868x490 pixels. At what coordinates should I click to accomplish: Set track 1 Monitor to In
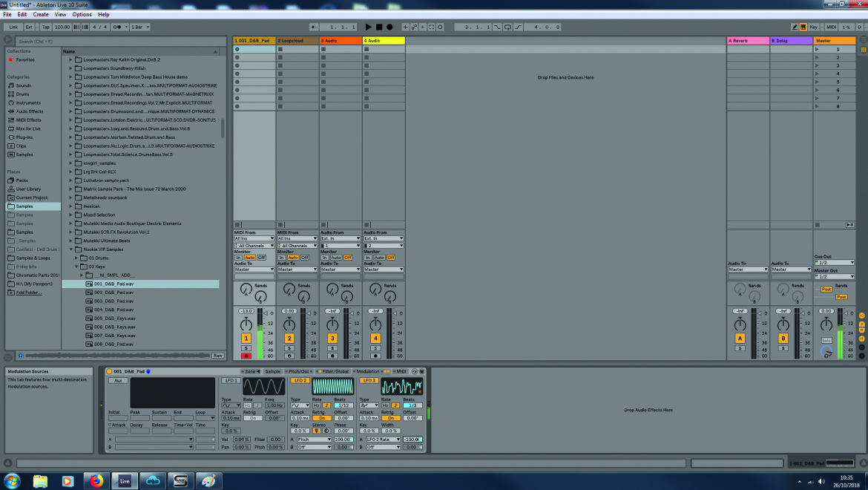[238, 258]
